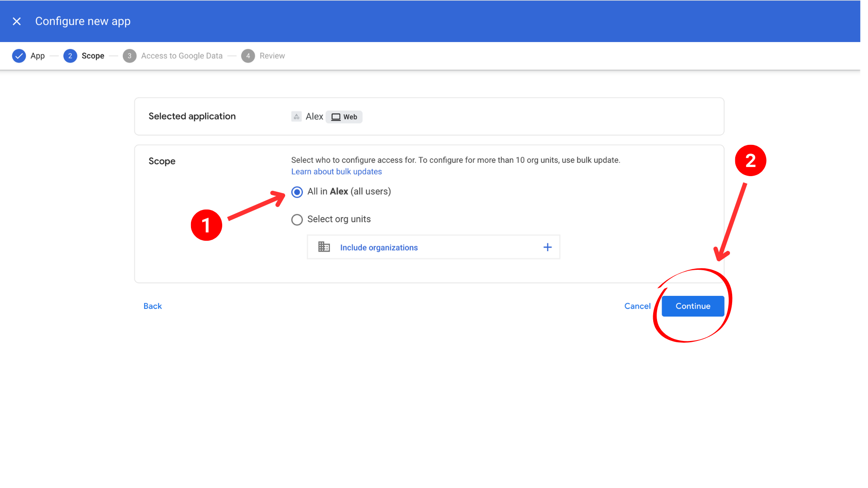Viewport: 868px width, 488px height.
Task: Click the plus icon to add organizations
Action: 547,247
